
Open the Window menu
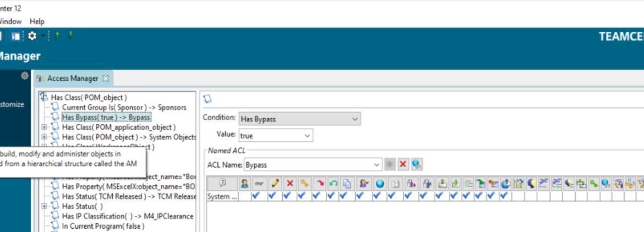point(11,22)
